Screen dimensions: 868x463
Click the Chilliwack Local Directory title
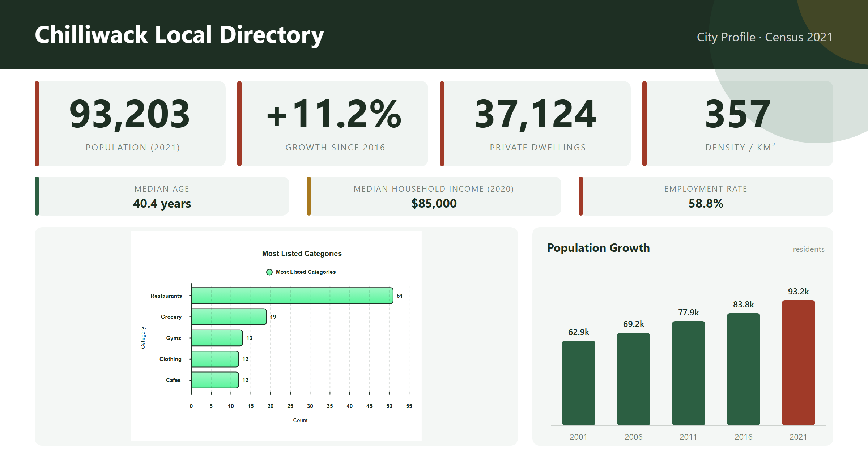[179, 35]
